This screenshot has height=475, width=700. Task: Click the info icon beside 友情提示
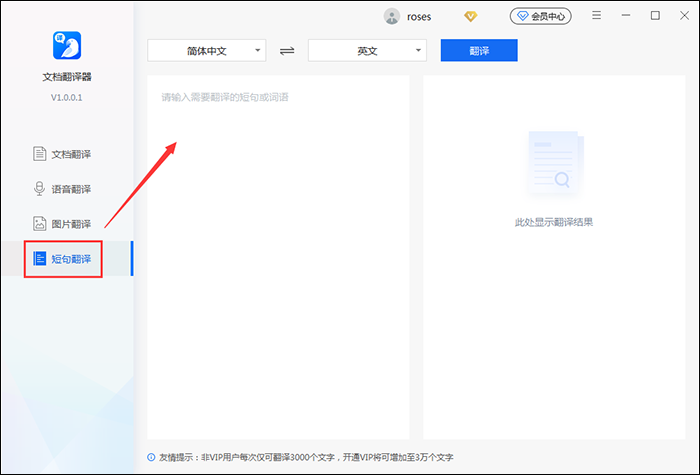pyautogui.click(x=151, y=458)
